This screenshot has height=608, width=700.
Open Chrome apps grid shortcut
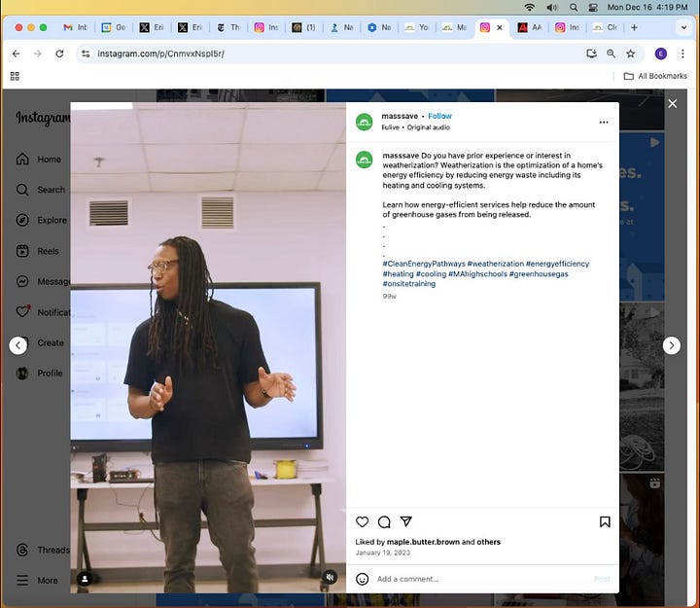15,76
